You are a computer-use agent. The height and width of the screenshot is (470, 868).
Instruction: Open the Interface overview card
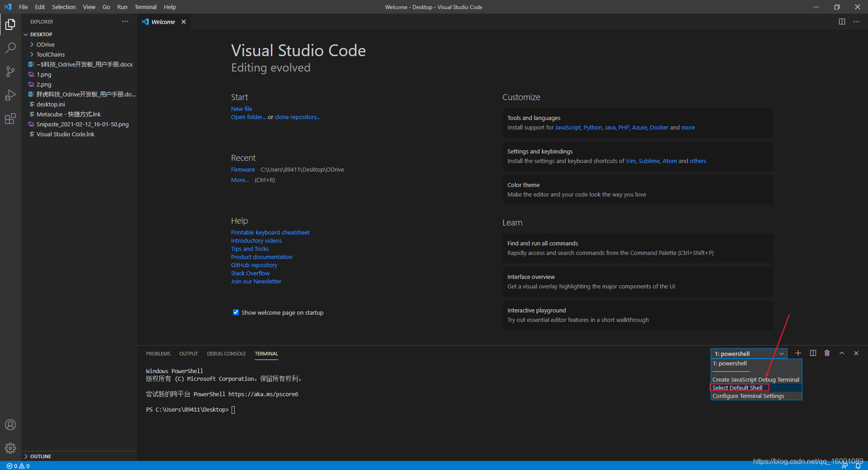click(638, 282)
